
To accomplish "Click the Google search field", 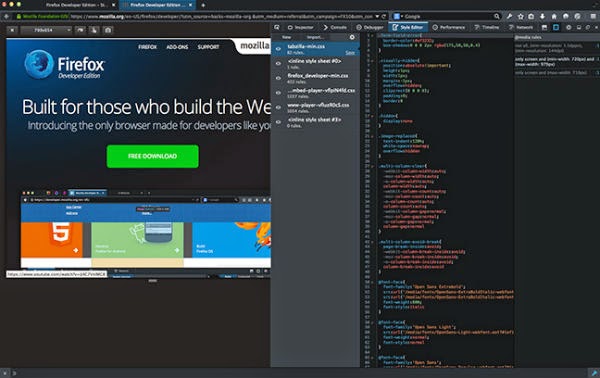I will (448, 16).
